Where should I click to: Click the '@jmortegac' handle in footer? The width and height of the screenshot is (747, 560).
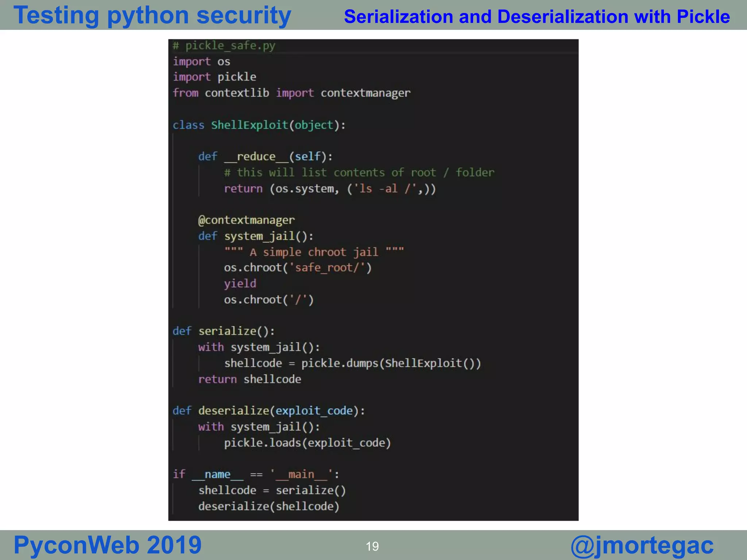coord(642,546)
